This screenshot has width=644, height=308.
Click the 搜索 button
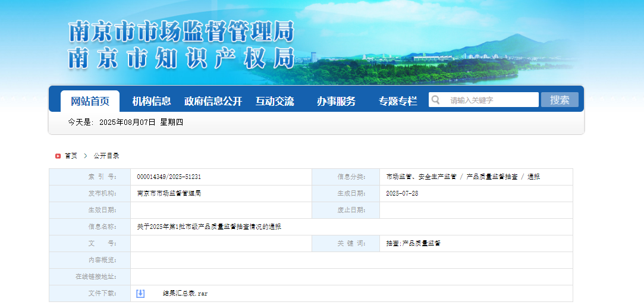[560, 100]
